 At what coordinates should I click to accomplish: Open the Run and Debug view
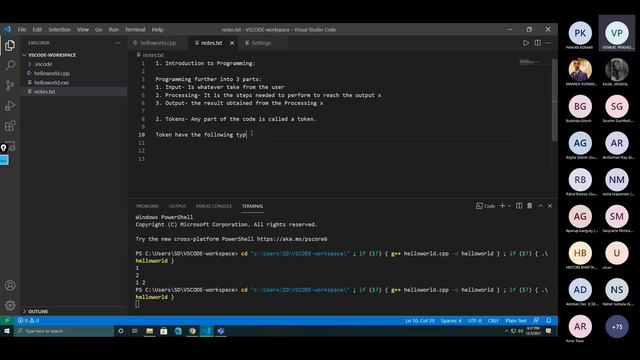click(10, 106)
